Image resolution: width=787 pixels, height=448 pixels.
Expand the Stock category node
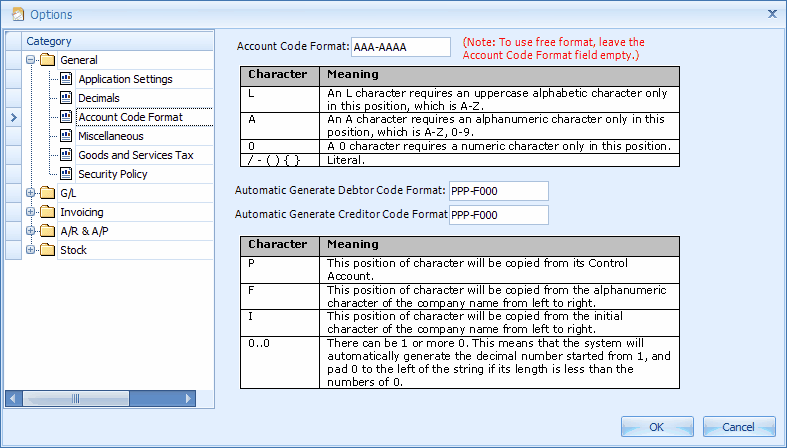pyautogui.click(x=31, y=250)
